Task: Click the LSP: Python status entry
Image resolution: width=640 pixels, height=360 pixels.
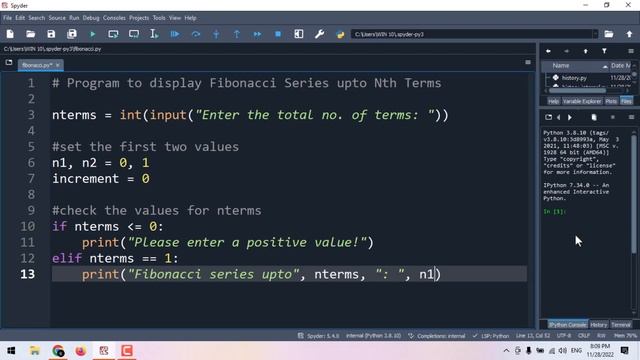Action: point(490,336)
